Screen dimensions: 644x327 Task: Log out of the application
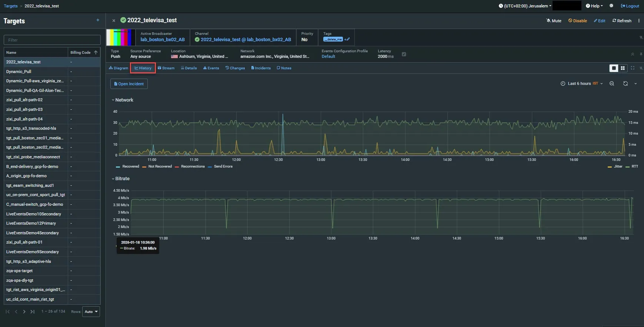coord(630,6)
